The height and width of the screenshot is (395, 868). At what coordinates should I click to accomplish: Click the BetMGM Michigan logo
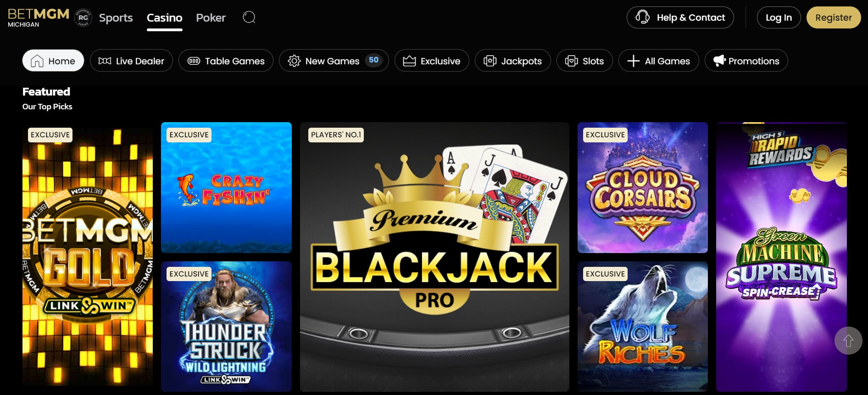tap(39, 17)
